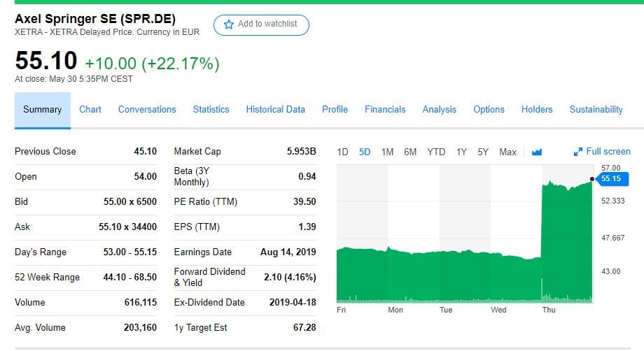
Task: Click the Forward Dividend & Yield label
Action: [x=209, y=277]
